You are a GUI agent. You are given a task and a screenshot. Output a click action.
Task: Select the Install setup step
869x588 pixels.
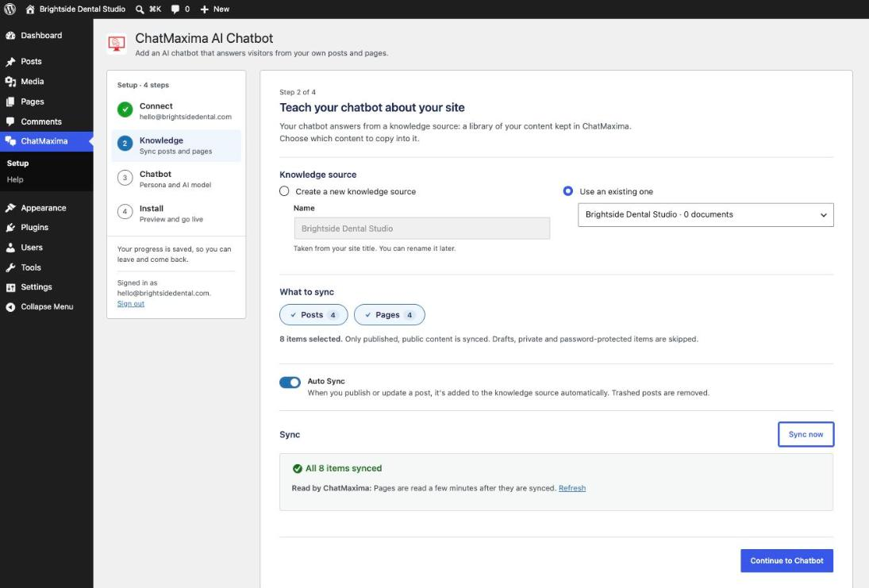pyautogui.click(x=176, y=213)
